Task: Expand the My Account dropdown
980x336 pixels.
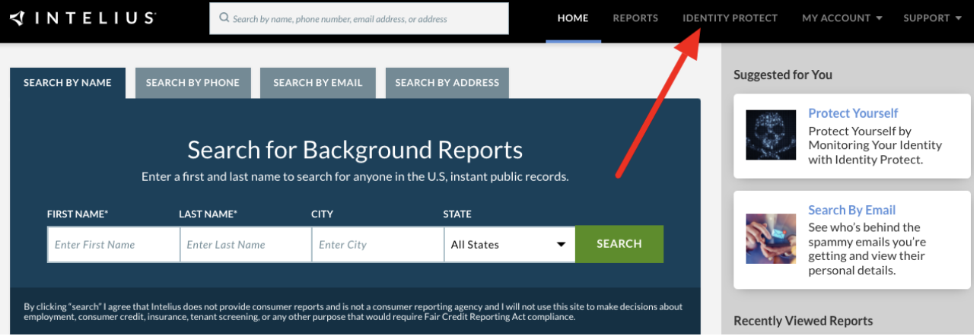Action: 842,18
